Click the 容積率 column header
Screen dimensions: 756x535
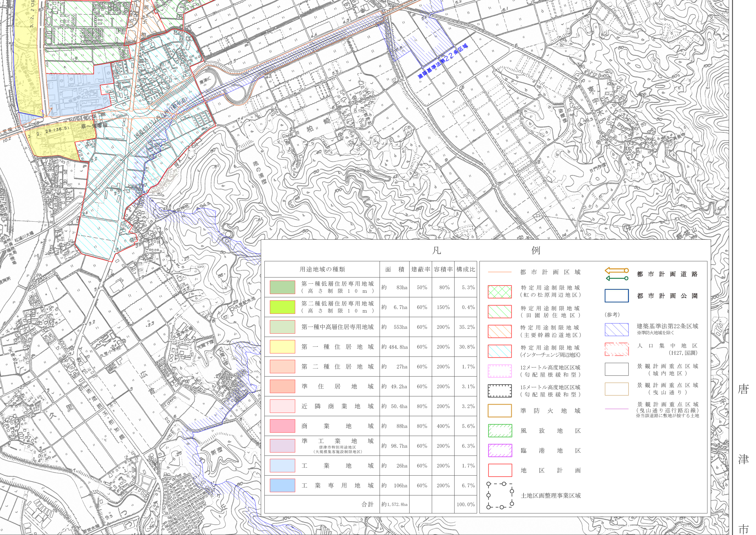click(443, 269)
